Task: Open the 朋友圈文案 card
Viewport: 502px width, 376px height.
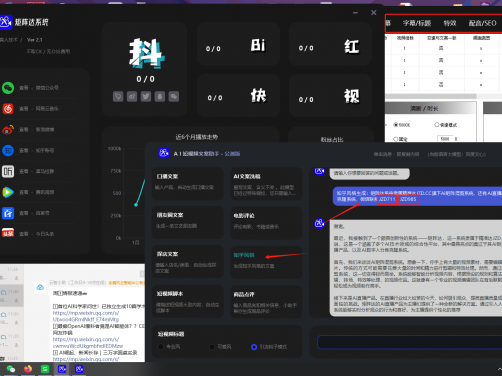Action: 188,222
